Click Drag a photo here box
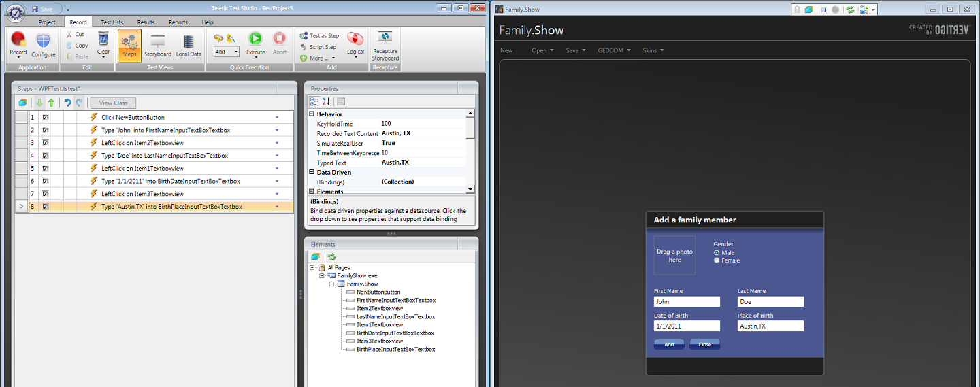This screenshot has height=387, width=980. [674, 255]
